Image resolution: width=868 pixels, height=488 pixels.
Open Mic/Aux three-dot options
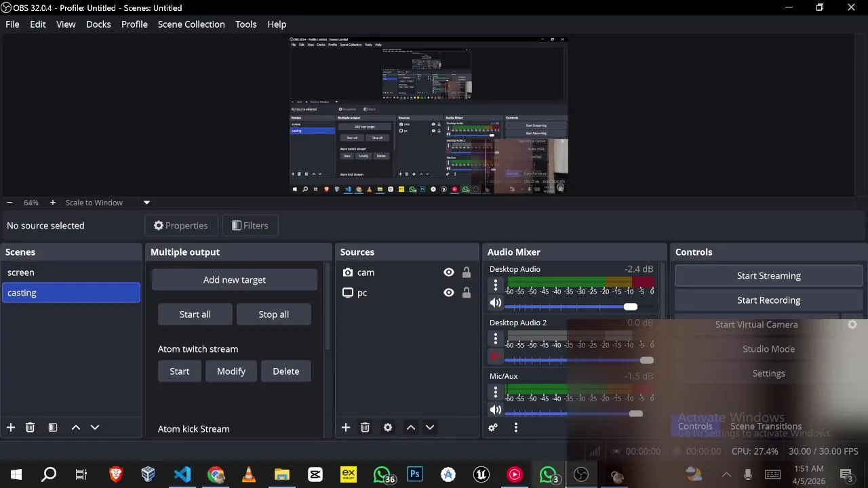(x=496, y=392)
